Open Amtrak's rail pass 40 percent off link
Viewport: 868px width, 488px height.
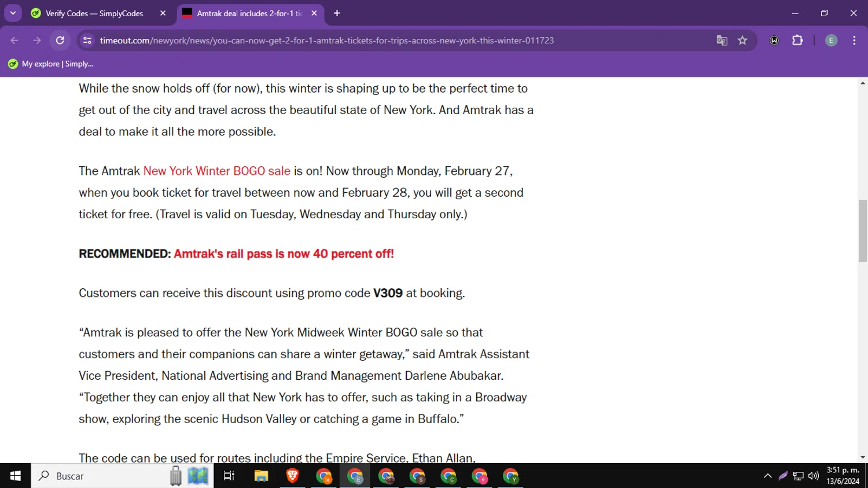pyautogui.click(x=284, y=254)
